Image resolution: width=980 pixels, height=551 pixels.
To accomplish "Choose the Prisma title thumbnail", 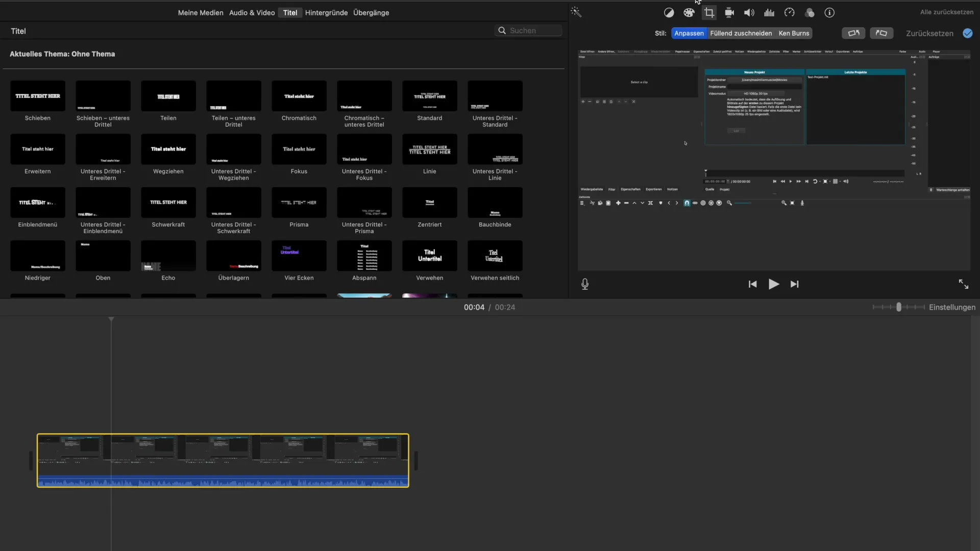I will click(x=299, y=203).
